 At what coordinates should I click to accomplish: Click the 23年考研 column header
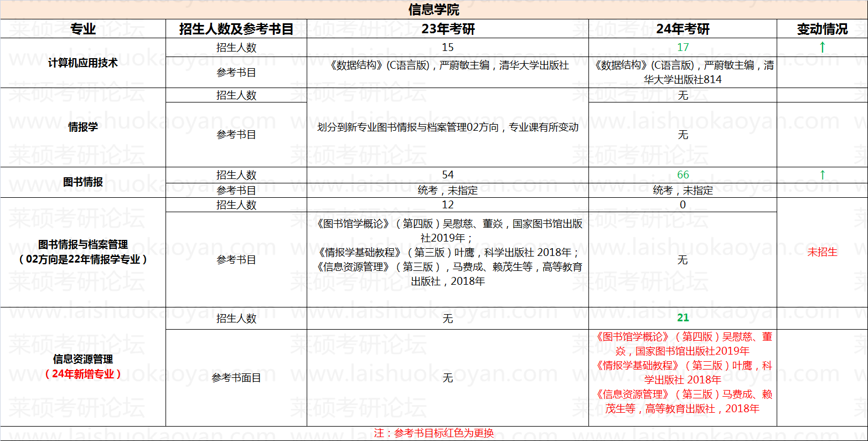[x=448, y=29]
